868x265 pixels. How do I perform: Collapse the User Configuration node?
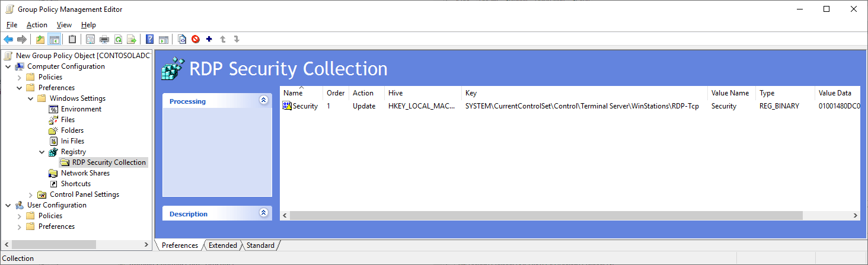8,205
